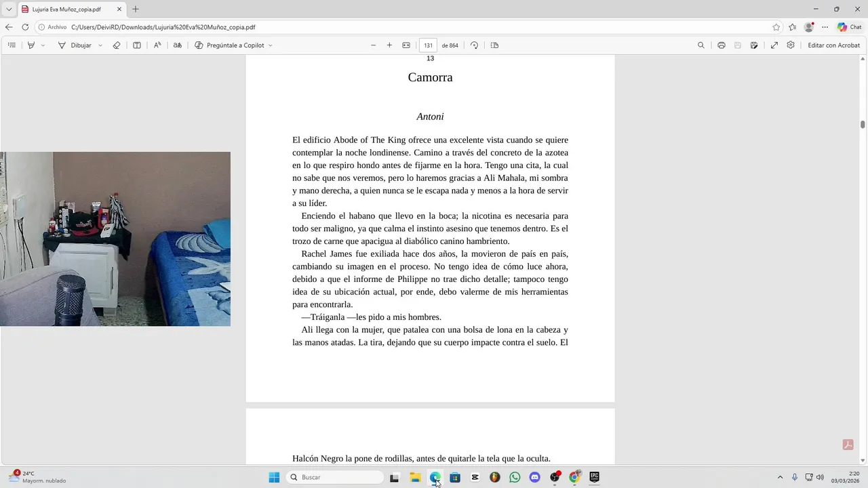This screenshot has width=868, height=488.
Task: Open WhatsApp from the taskbar
Action: (515, 477)
